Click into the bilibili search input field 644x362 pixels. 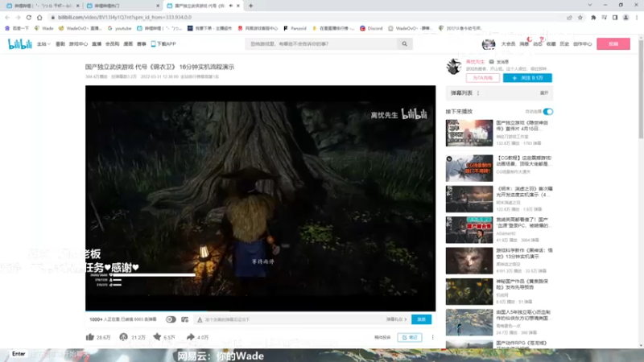(321, 44)
